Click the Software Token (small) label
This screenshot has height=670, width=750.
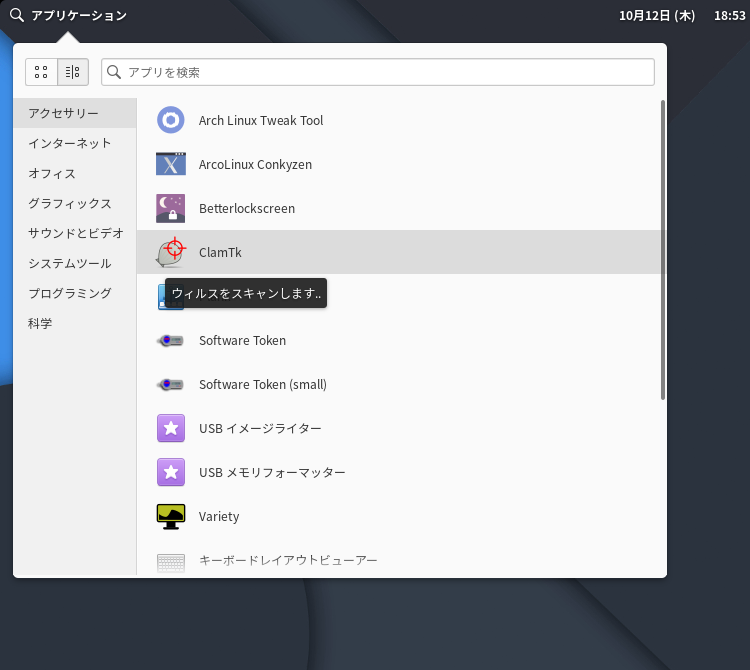(263, 384)
